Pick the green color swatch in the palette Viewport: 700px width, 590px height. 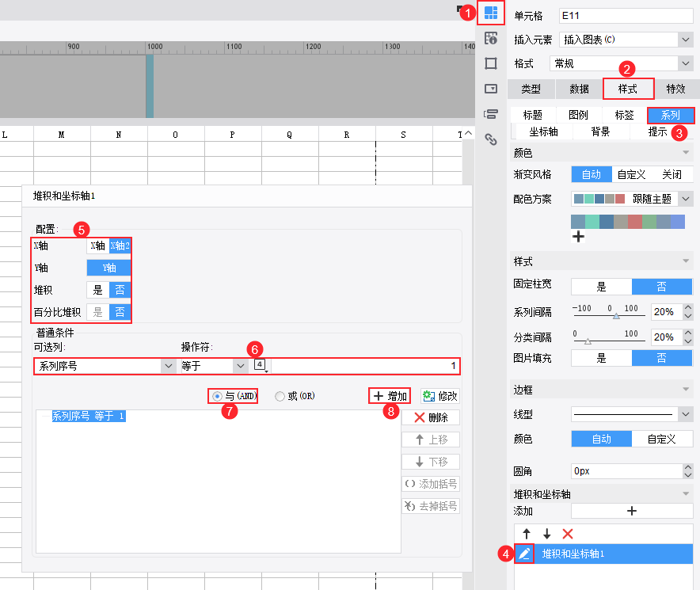click(x=649, y=222)
